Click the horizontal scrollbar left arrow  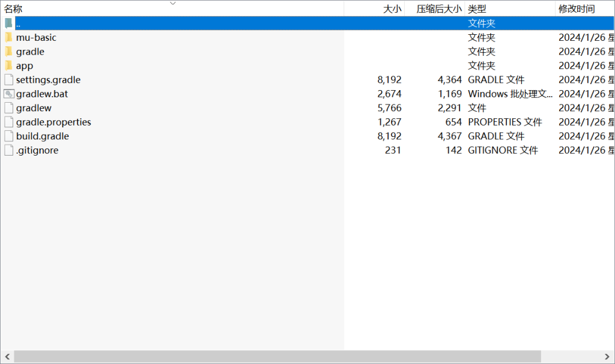pos(7,357)
